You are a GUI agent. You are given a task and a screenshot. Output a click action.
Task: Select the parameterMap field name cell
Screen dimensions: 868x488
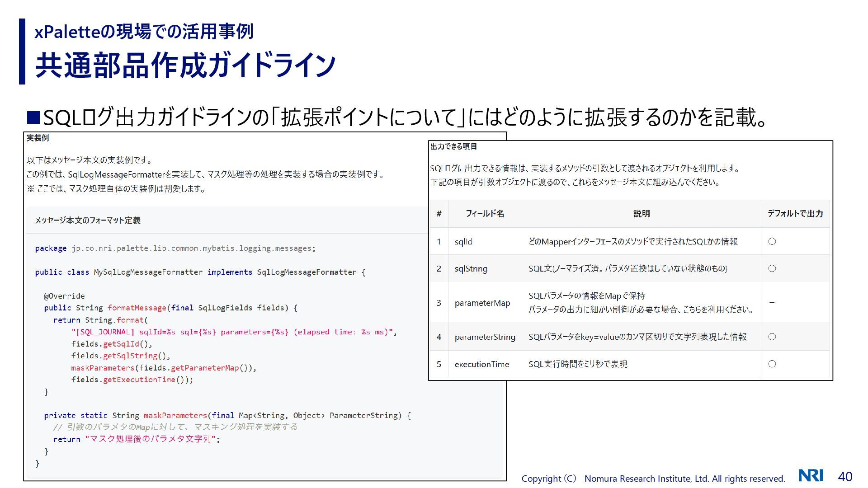tap(482, 303)
